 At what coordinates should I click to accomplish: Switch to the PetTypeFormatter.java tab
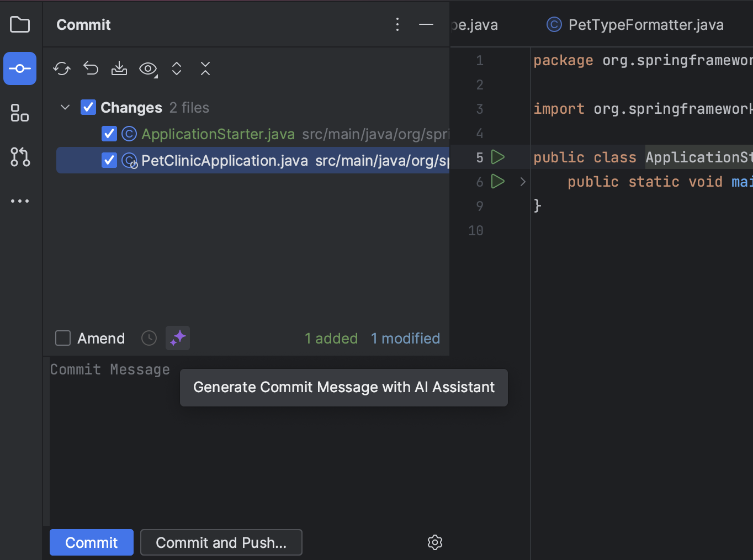coord(635,25)
